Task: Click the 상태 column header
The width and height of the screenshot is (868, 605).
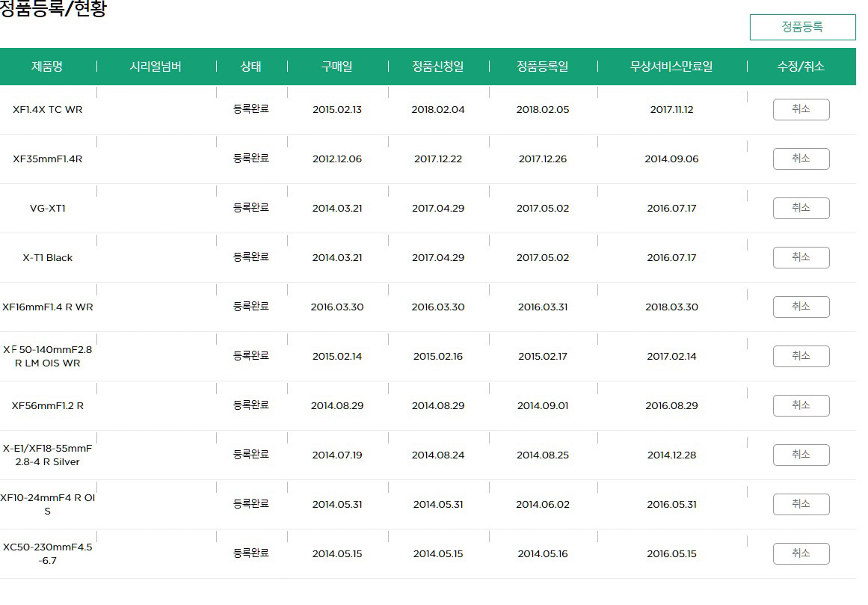Action: [x=251, y=67]
